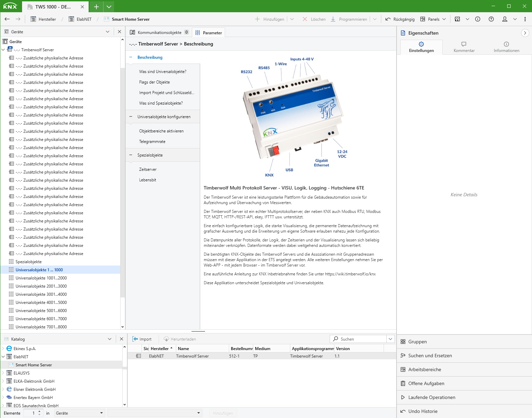Switch to the Parameter tab

click(209, 33)
